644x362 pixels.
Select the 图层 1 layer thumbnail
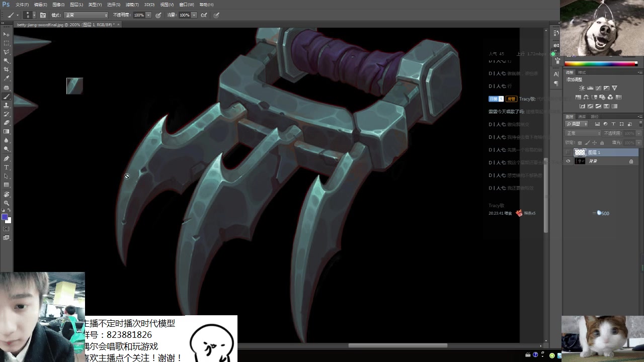(580, 152)
